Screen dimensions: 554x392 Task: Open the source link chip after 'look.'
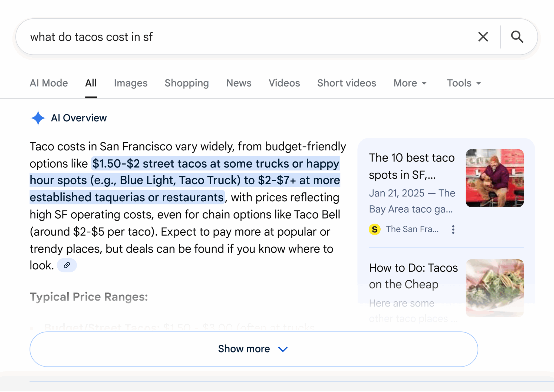point(67,265)
